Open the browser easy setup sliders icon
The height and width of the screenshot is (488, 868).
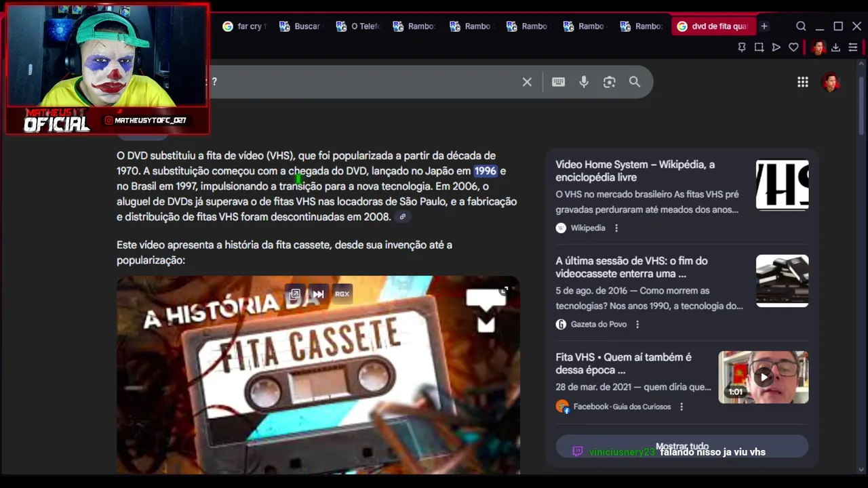point(853,47)
